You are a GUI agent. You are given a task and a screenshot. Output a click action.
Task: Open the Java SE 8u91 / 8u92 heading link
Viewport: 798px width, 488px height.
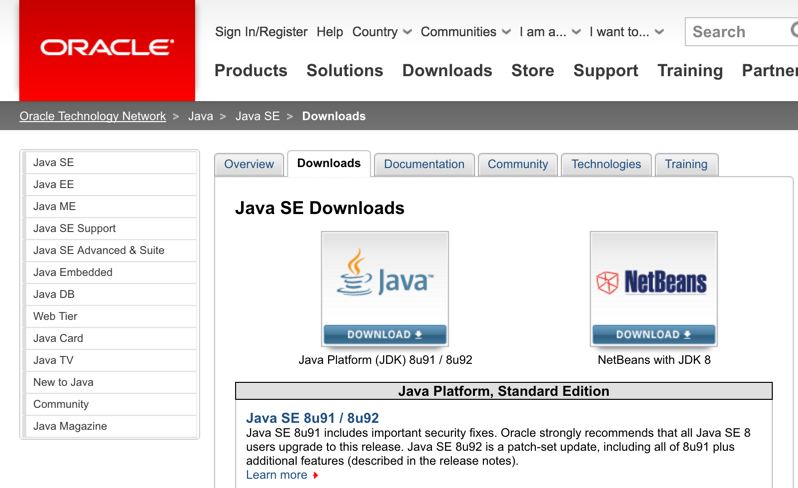[312, 418]
